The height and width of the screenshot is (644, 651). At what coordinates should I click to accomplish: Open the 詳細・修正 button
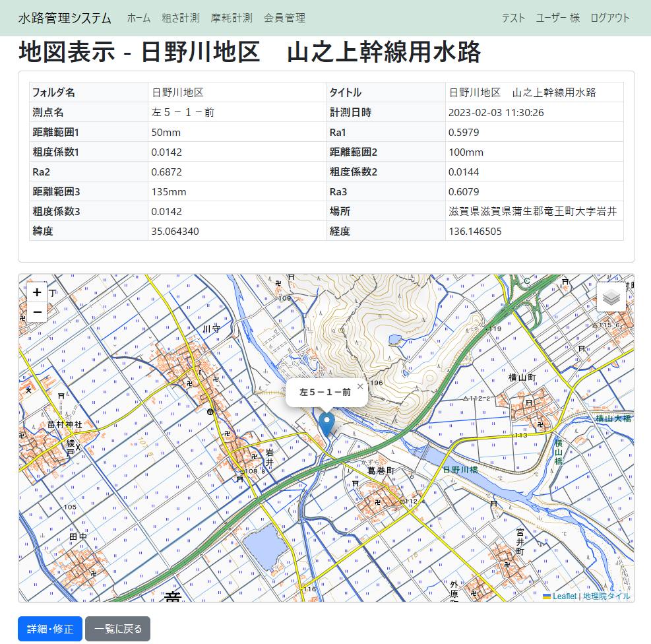click(x=49, y=628)
